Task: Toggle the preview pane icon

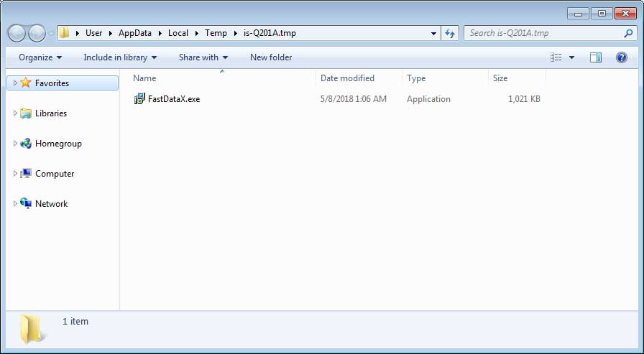Action: [x=595, y=57]
